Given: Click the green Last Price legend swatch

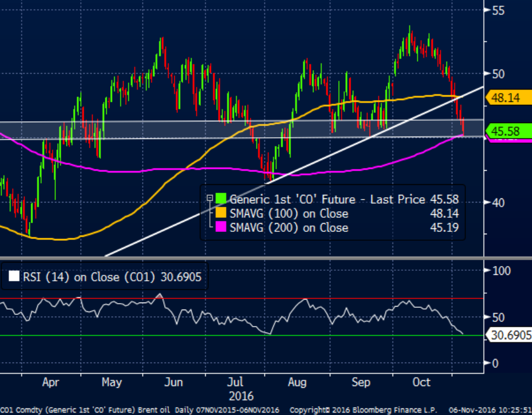Looking at the screenshot, I should [x=220, y=200].
